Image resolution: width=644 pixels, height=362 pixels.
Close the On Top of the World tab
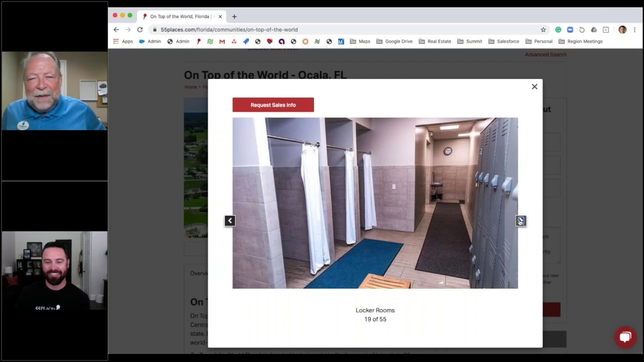click(x=220, y=17)
